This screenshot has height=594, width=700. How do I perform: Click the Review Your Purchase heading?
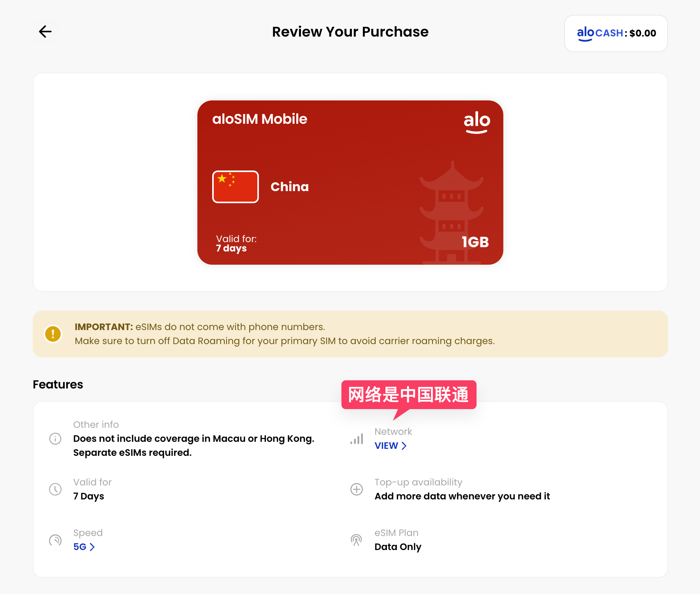pyautogui.click(x=350, y=32)
